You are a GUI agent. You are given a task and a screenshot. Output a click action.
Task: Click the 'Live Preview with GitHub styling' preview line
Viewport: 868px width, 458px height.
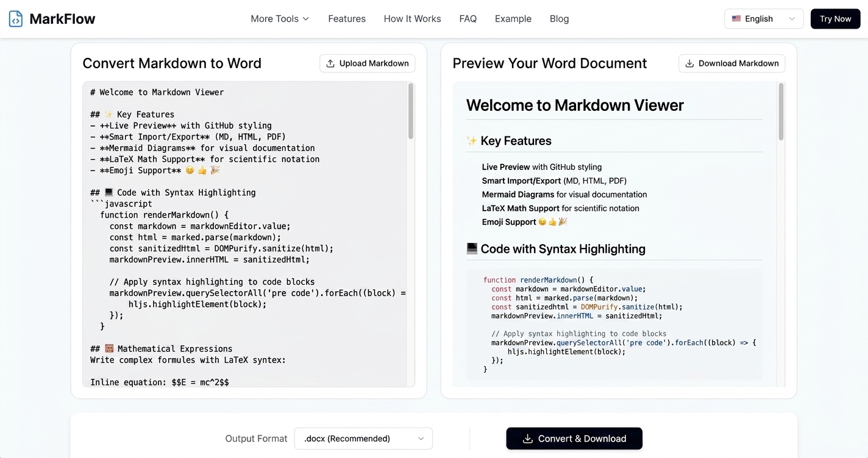click(542, 167)
